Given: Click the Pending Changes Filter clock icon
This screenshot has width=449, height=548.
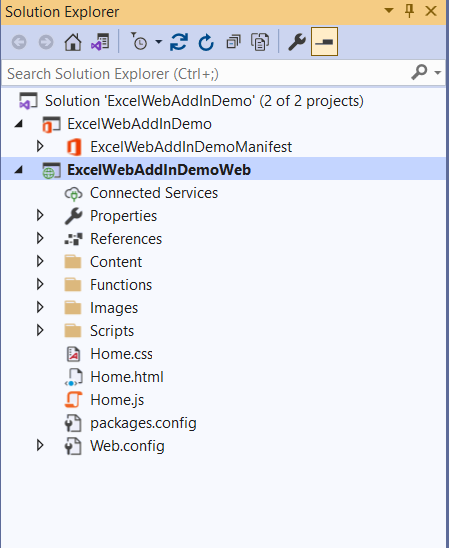Looking at the screenshot, I should coord(139,42).
